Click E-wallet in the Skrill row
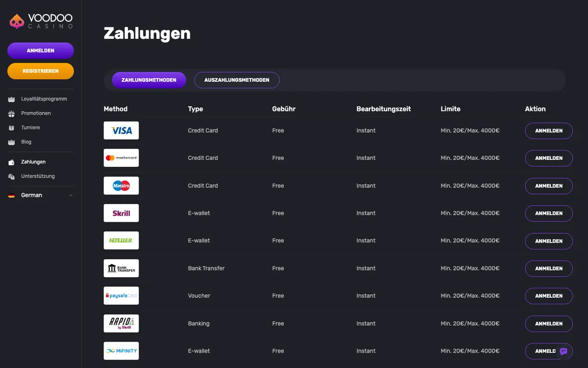588x368 pixels. click(x=199, y=213)
